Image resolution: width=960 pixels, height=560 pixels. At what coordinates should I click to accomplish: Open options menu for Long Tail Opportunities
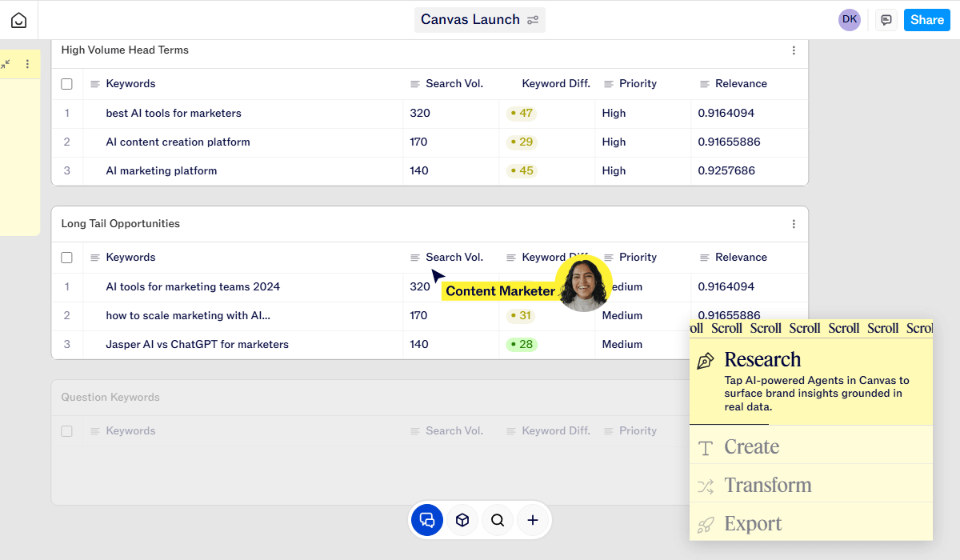click(x=794, y=224)
